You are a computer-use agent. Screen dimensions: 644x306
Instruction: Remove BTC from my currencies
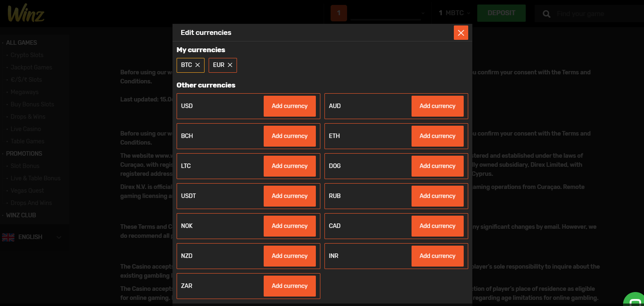pyautogui.click(x=198, y=65)
